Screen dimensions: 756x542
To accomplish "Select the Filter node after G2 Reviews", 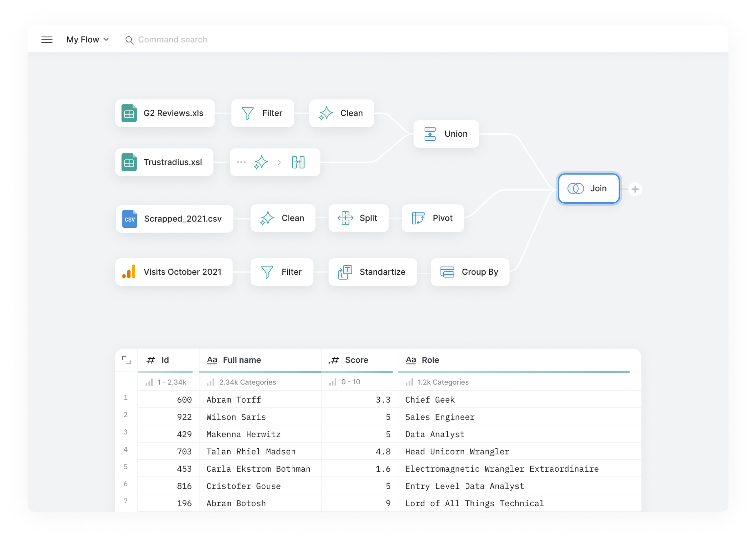I will [x=262, y=113].
